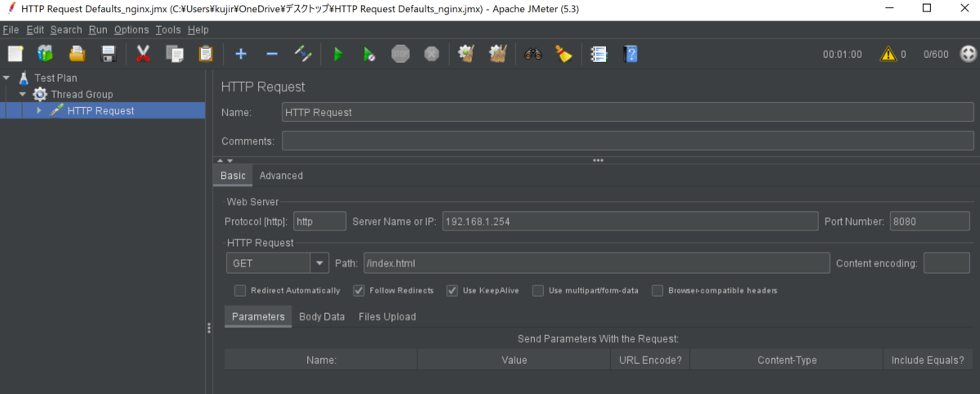This screenshot has width=980, height=394.
Task: Click the Name input field
Action: [628, 112]
